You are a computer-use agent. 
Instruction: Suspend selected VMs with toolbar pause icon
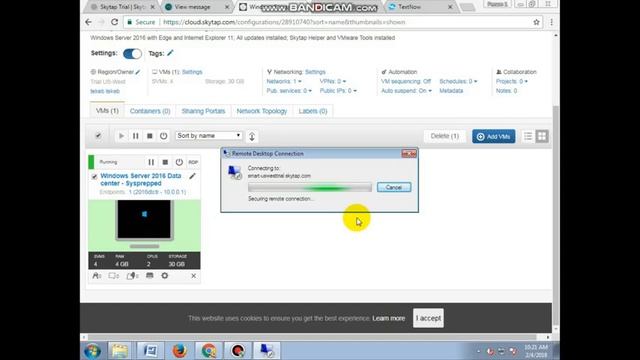(x=136, y=136)
